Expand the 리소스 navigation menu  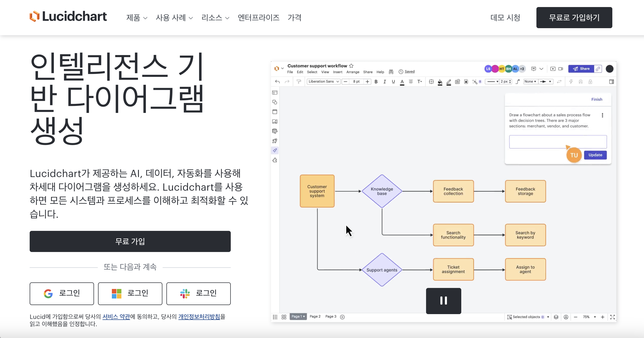point(215,18)
